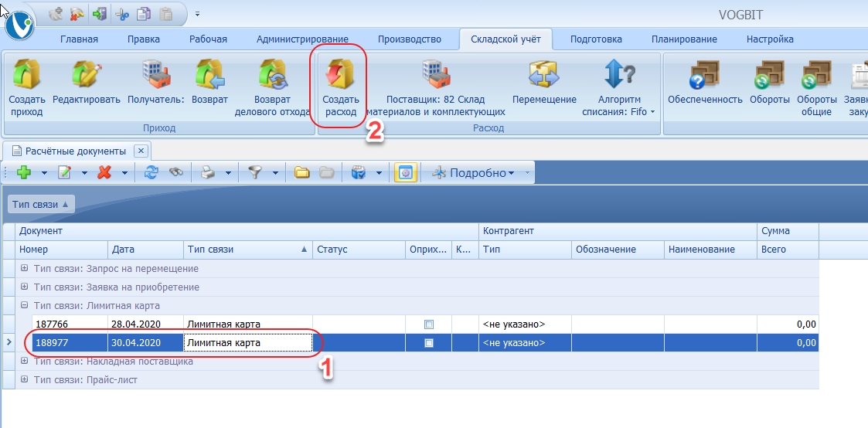Click the funnel filter icon

click(254, 173)
